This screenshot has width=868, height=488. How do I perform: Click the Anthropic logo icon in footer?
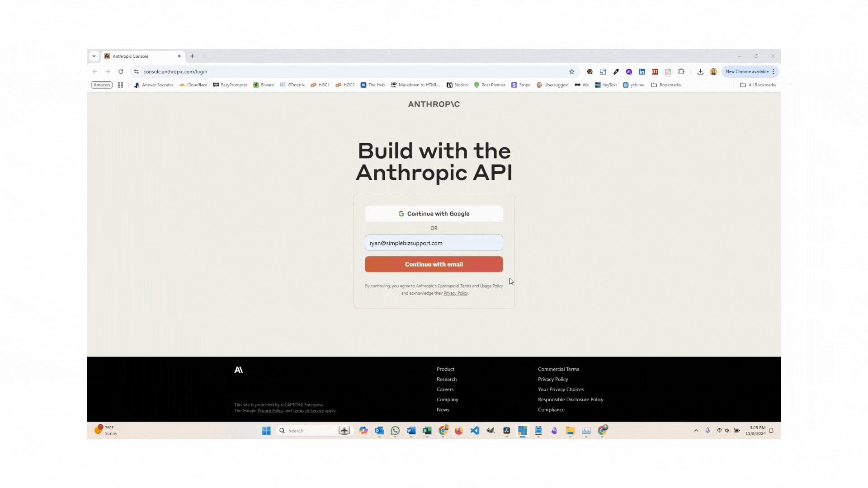pos(238,370)
